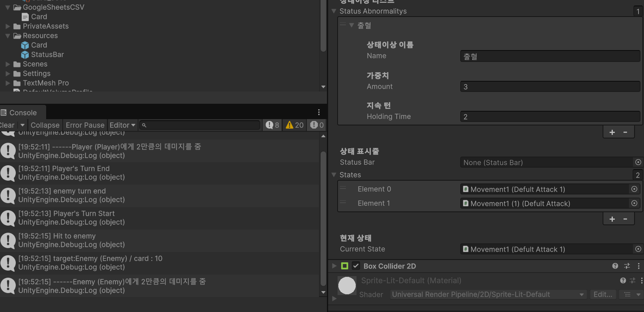Click the Settings folder icon

(x=17, y=74)
